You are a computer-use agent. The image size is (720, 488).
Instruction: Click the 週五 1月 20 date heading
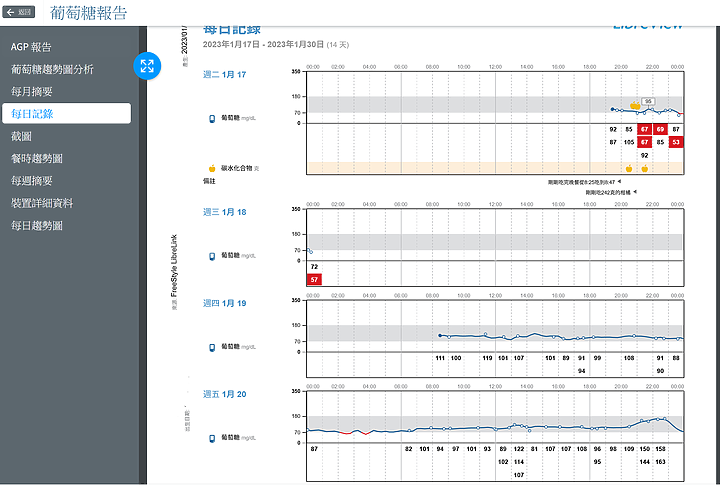tap(225, 393)
